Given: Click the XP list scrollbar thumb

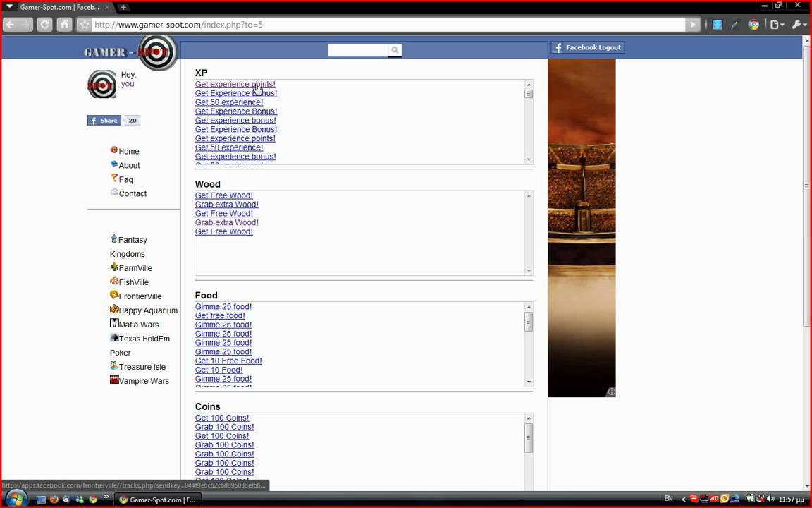Looking at the screenshot, I should click(529, 94).
